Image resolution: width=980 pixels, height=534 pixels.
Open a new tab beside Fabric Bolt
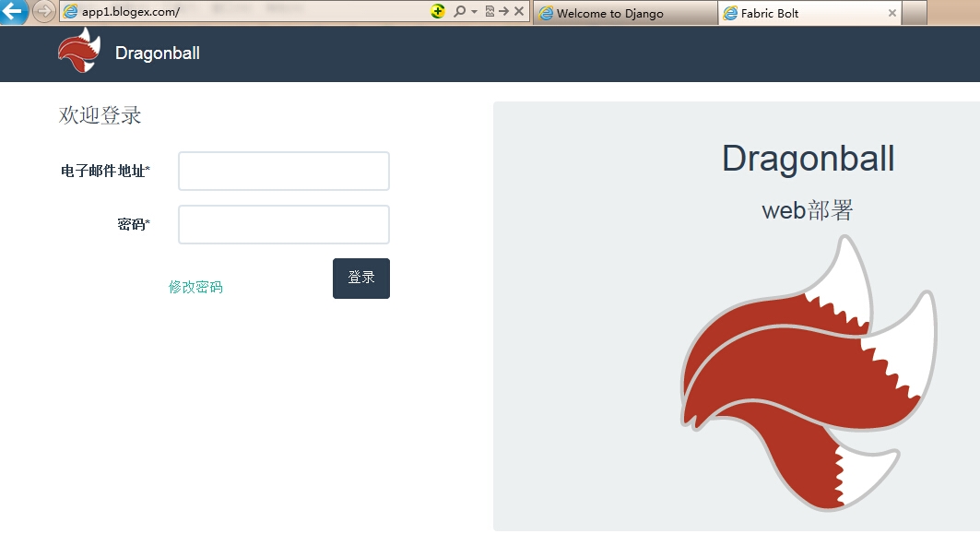[915, 13]
